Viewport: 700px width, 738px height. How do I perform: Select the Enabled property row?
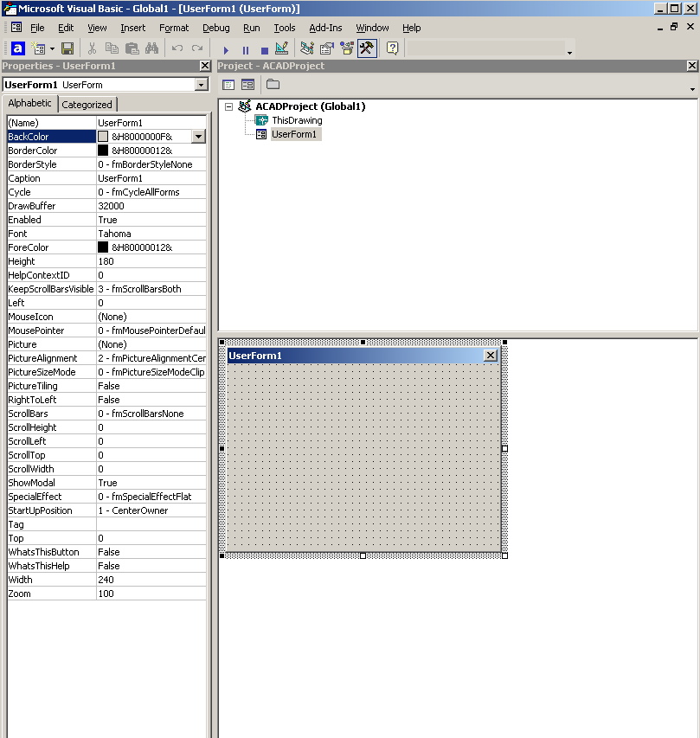106,220
